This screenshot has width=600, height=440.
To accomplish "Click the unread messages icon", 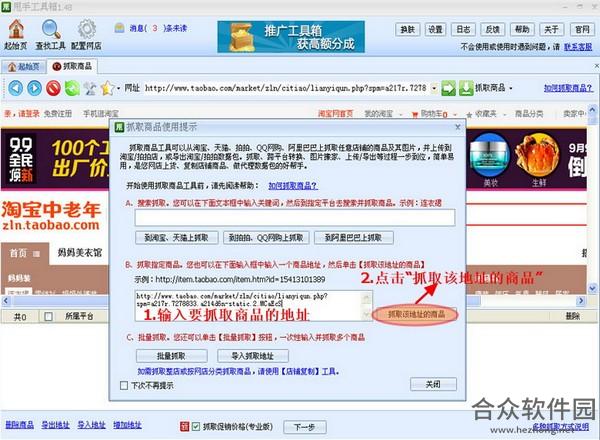I will [119, 28].
